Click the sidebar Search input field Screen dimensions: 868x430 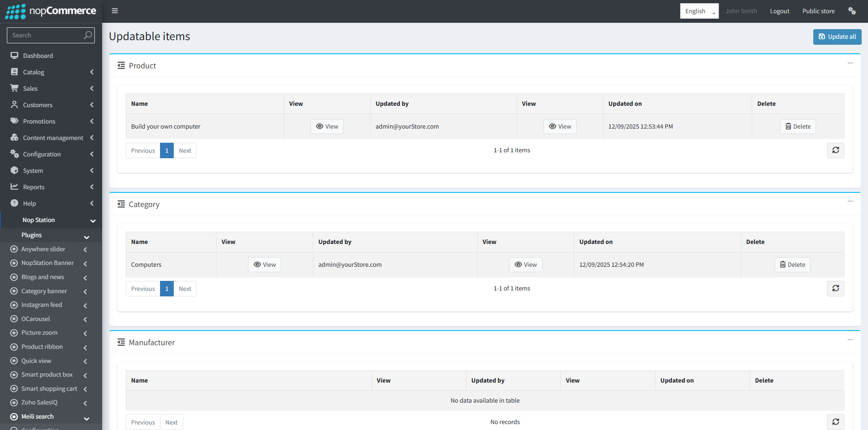point(46,35)
